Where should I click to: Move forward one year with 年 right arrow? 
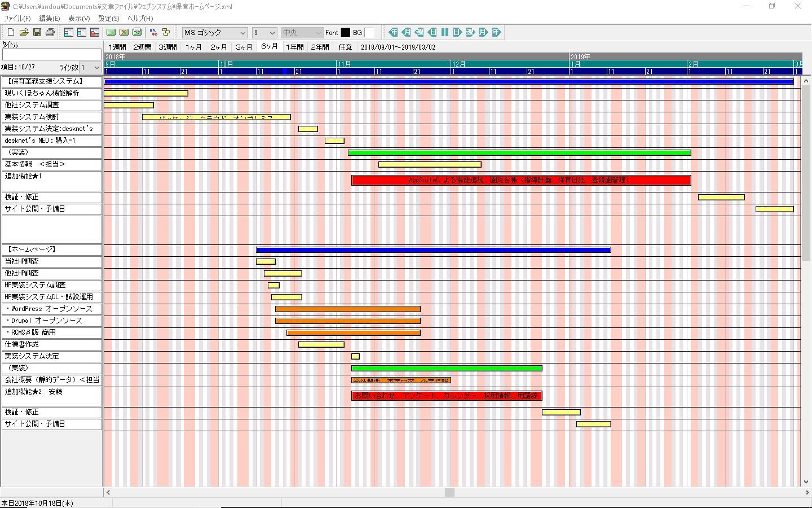[x=496, y=32]
